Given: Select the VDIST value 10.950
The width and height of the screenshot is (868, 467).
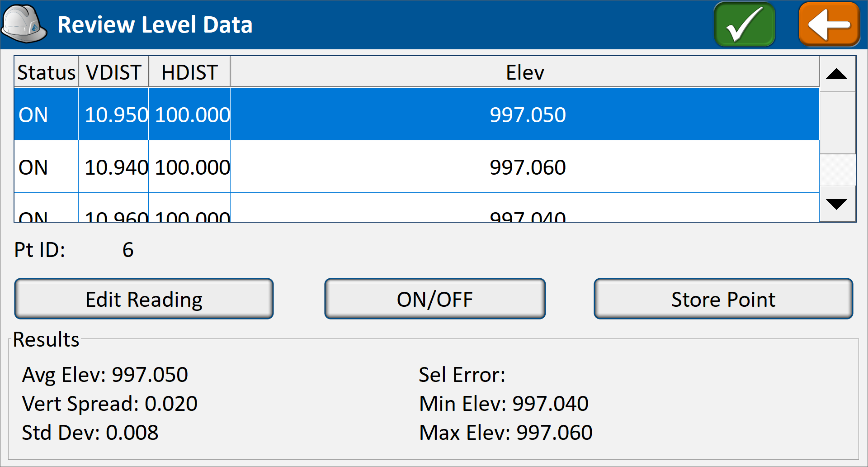Looking at the screenshot, I should [x=116, y=115].
